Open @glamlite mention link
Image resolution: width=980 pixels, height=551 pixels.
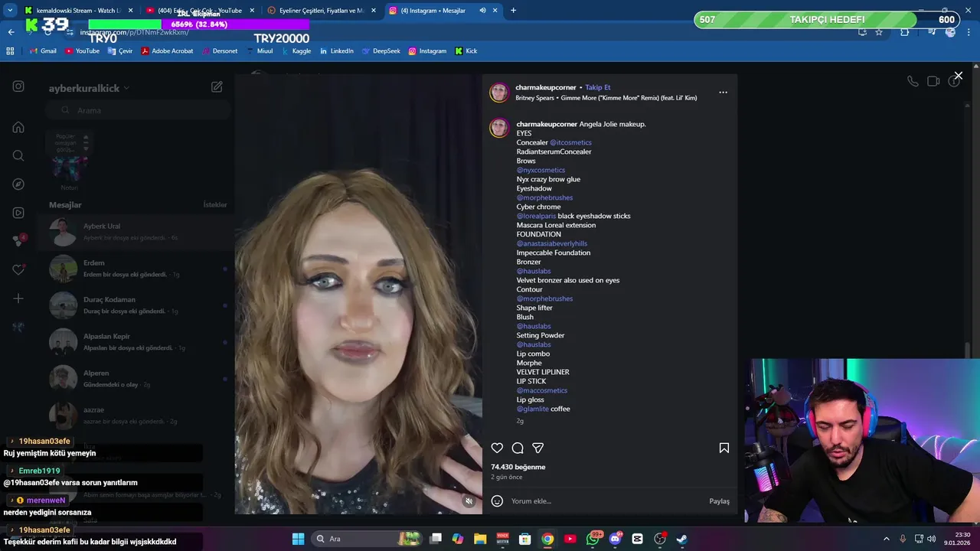[533, 409]
